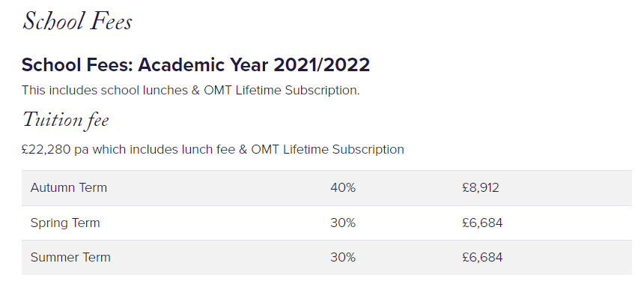The image size is (644, 287).
Task: Select the Autumn Term row label
Action: pos(69,188)
